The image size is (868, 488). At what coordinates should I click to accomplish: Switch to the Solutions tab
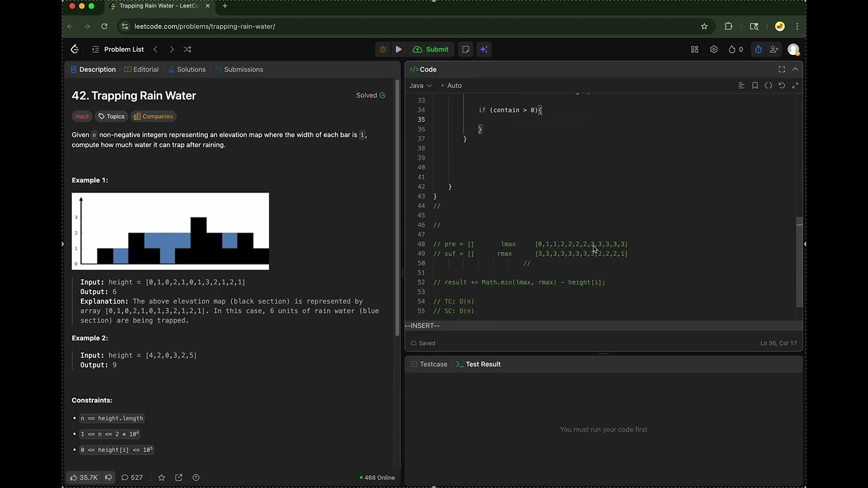186,69
